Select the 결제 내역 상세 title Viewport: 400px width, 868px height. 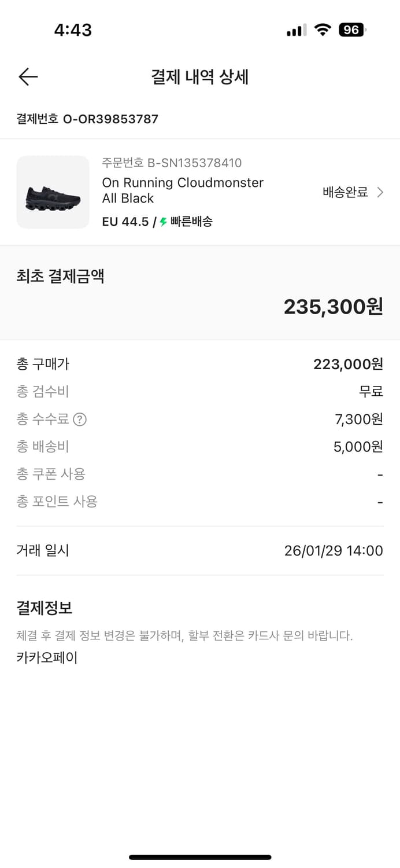pos(200,77)
